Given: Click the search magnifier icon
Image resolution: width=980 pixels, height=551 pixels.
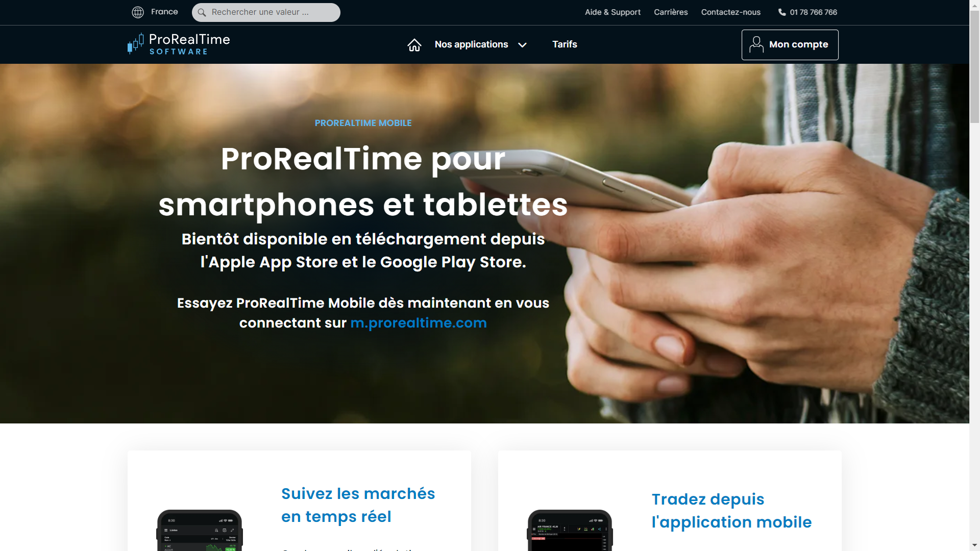Looking at the screenshot, I should pos(202,12).
